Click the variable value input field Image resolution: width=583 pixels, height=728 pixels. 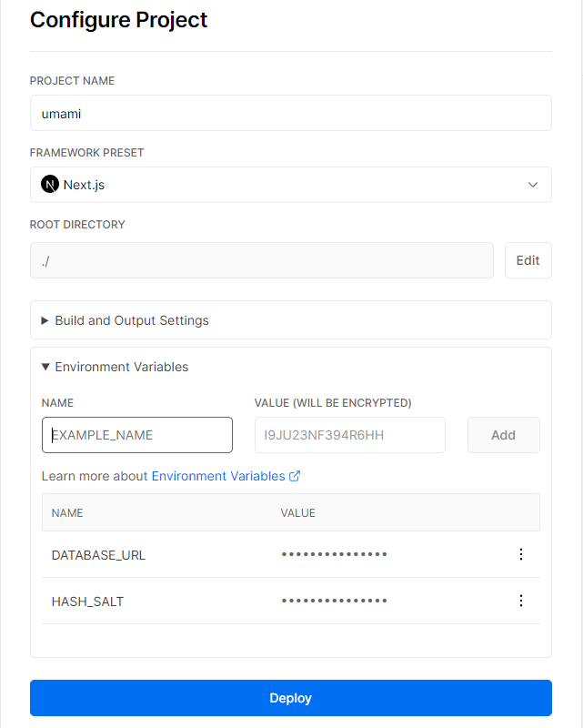[x=349, y=435]
